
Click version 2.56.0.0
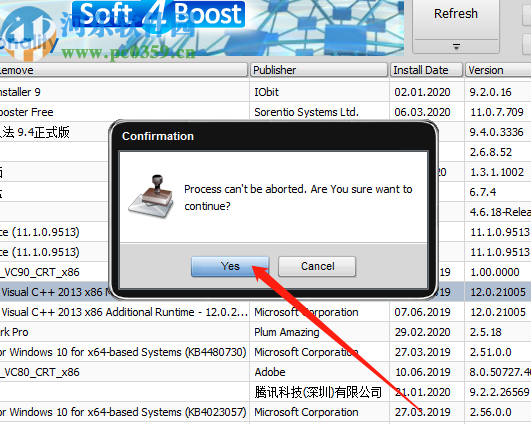click(x=490, y=412)
